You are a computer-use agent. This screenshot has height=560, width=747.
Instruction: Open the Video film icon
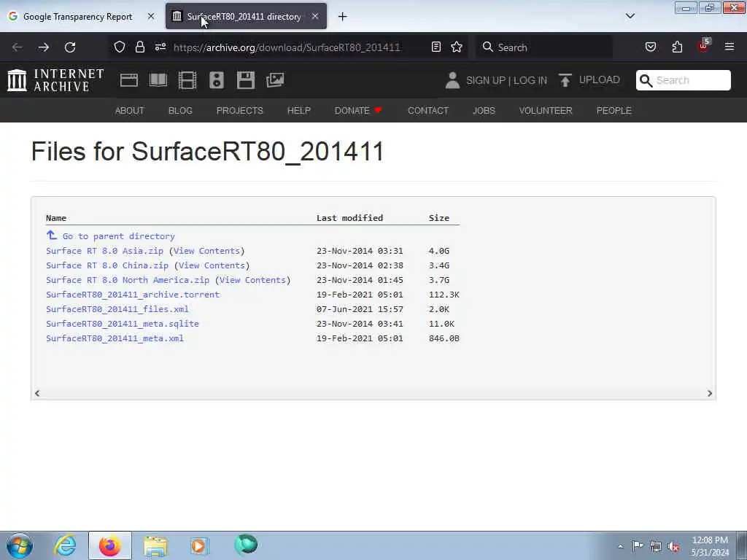coord(187,80)
